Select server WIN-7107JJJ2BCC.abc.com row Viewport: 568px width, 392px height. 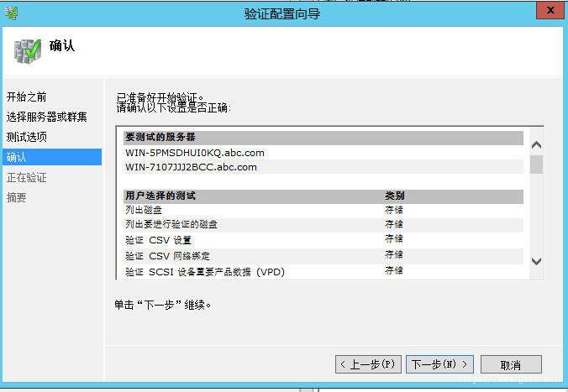(x=323, y=167)
